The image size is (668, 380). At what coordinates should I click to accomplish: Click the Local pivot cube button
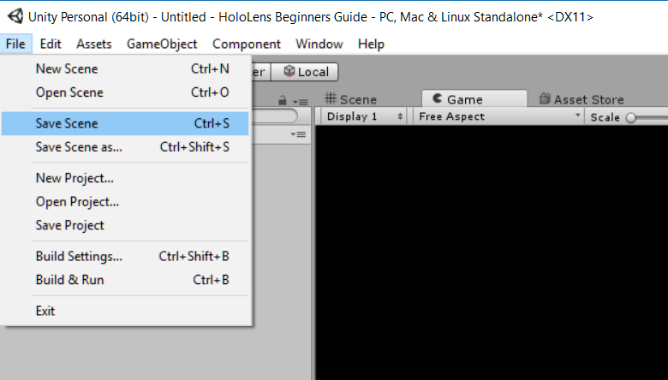(305, 72)
